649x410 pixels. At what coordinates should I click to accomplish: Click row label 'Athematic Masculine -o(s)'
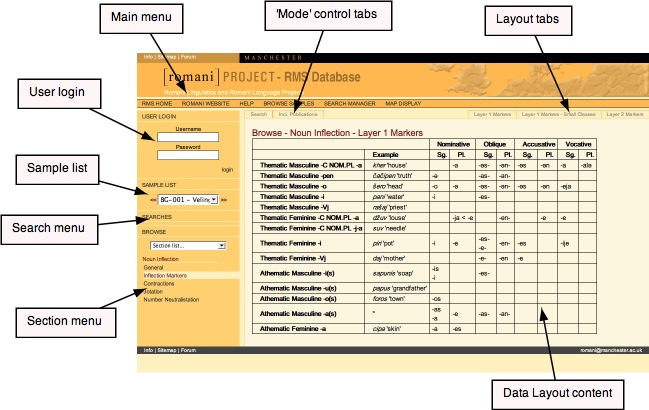pos(298,299)
